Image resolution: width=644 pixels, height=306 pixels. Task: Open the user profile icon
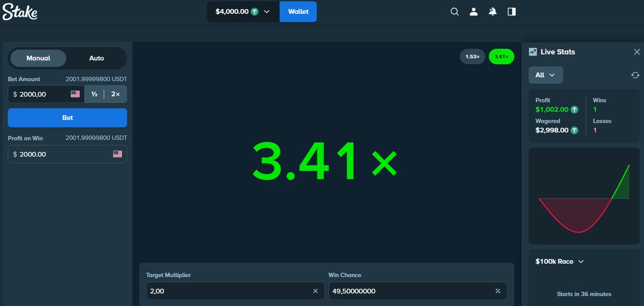pos(473,11)
